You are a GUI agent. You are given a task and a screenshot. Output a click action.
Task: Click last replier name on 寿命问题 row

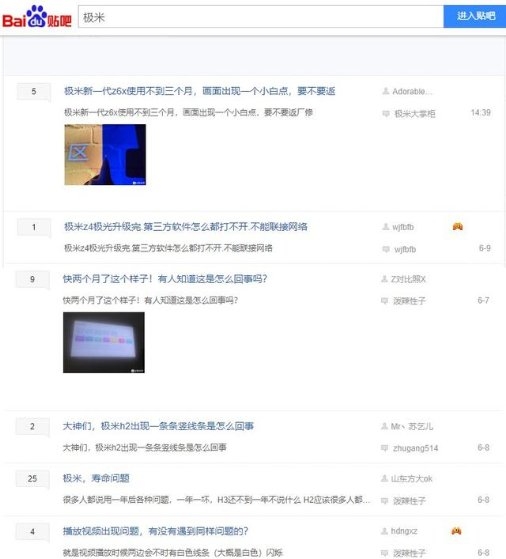click(x=409, y=501)
